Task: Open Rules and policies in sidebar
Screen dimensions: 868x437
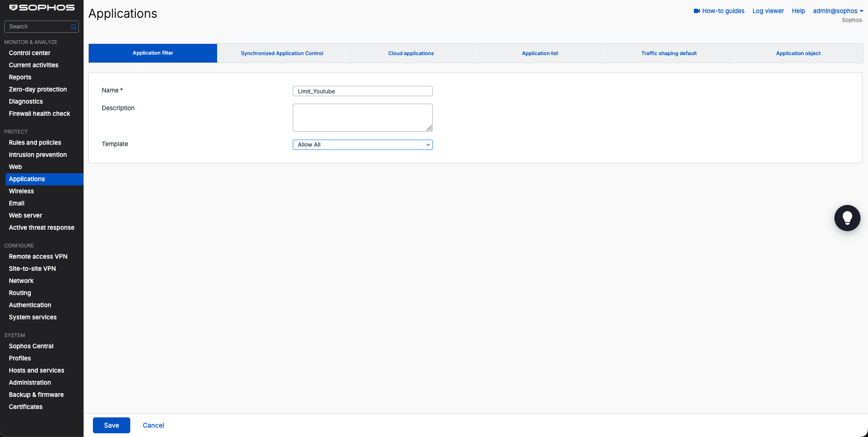Action: coord(35,143)
